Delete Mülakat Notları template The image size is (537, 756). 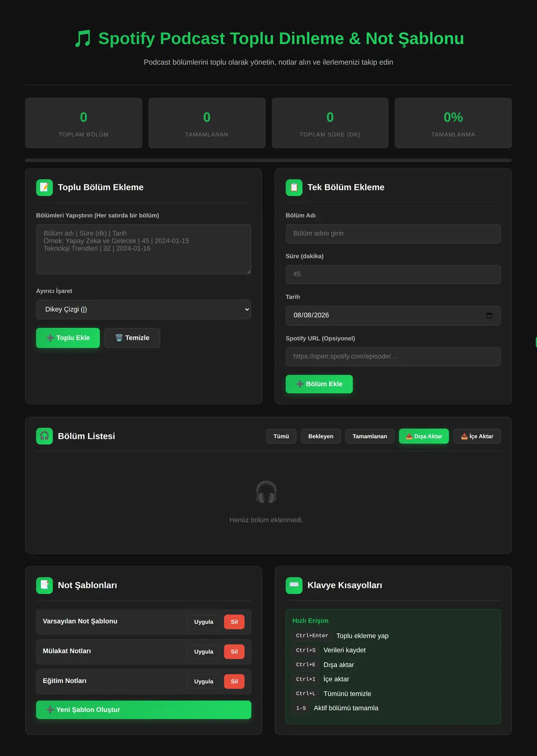(234, 652)
